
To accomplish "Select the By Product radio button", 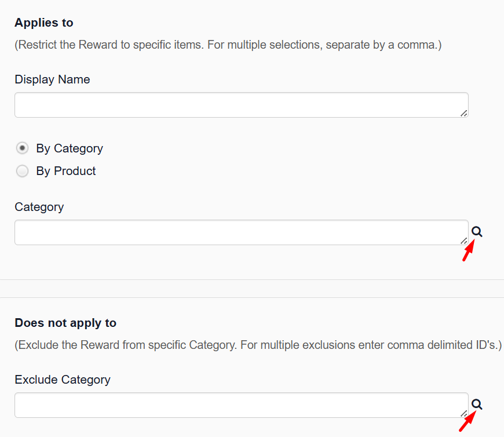I will click(22, 171).
